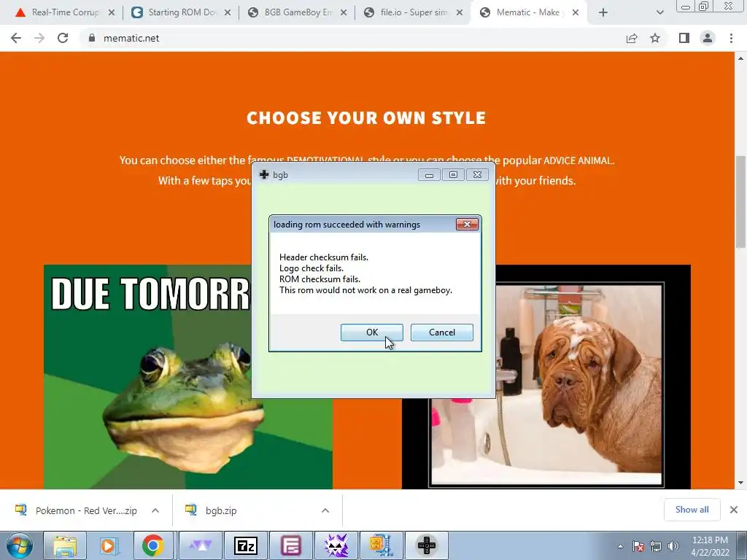Switch to the Real-Time Corruptor tab
Screen dimensions: 747x560
pos(65,12)
